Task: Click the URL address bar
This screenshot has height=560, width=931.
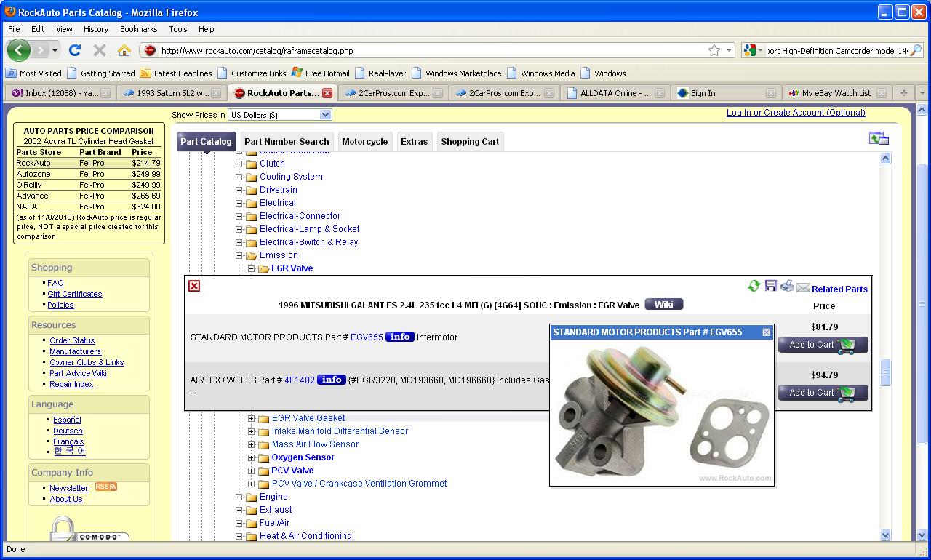Action: point(433,50)
